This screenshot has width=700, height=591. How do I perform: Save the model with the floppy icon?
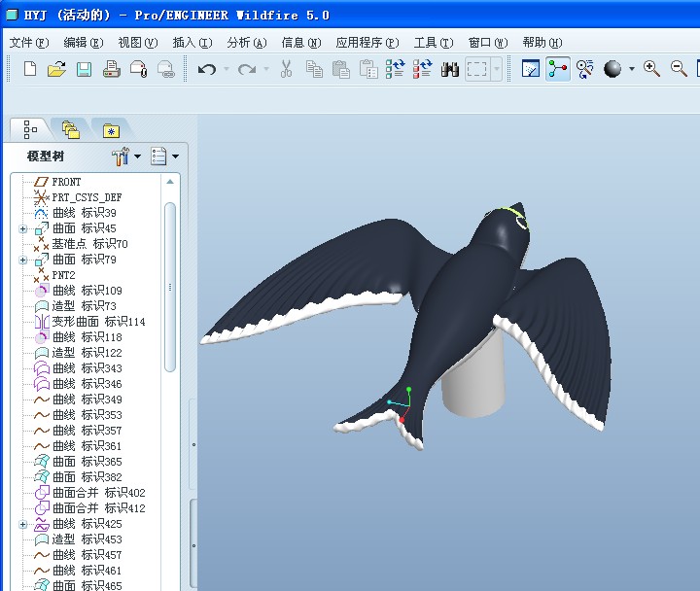click(84, 69)
